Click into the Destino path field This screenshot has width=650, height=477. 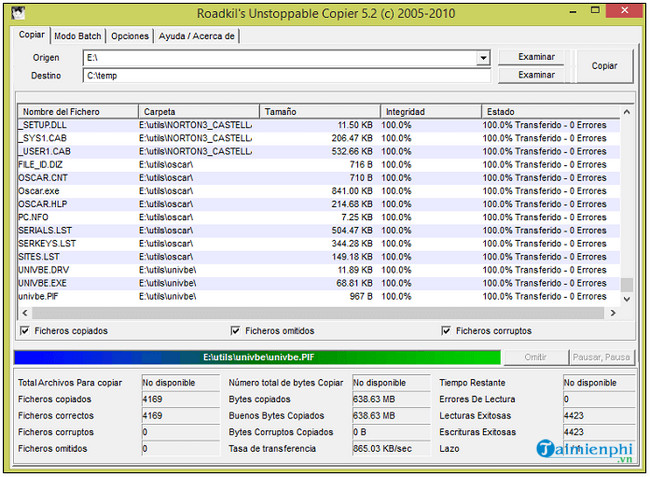tap(286, 75)
